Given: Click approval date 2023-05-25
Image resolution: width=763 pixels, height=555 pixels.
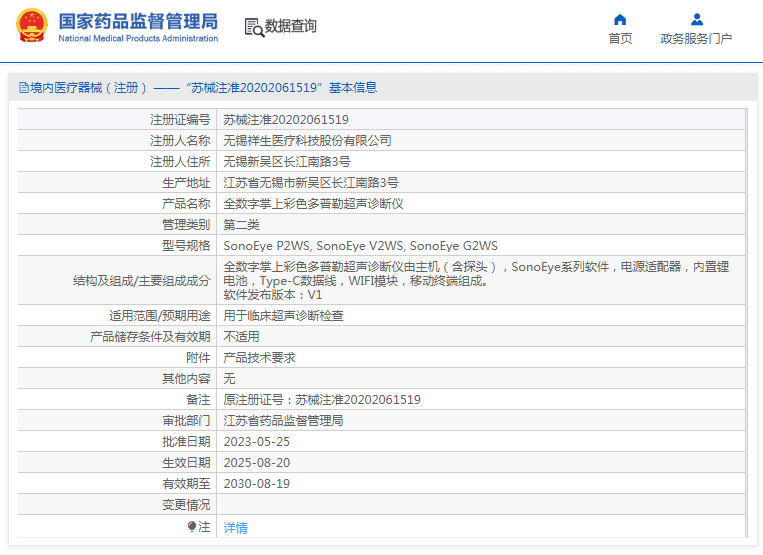Looking at the screenshot, I should 256,442.
